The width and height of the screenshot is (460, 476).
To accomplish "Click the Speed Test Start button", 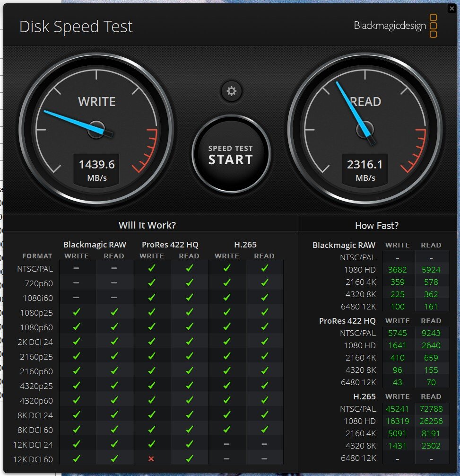I will [231, 154].
